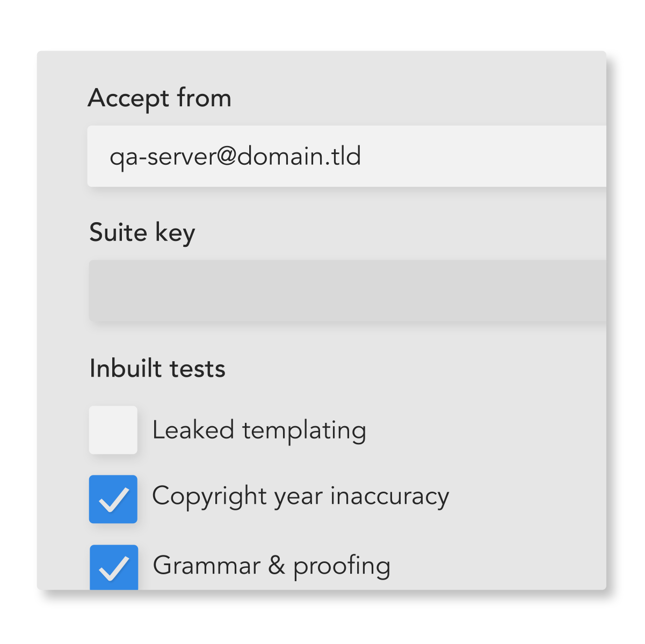
Task: Click the Accept from field label
Action: (x=160, y=98)
